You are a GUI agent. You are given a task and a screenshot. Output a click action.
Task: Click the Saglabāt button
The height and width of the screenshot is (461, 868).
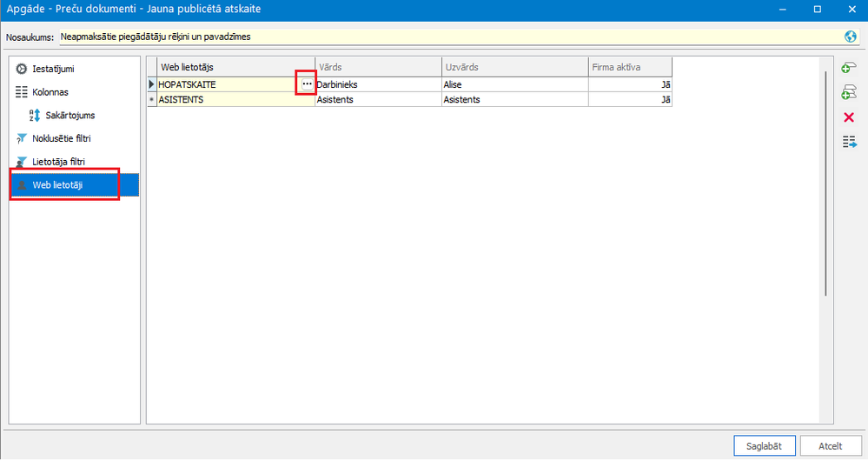point(765,446)
